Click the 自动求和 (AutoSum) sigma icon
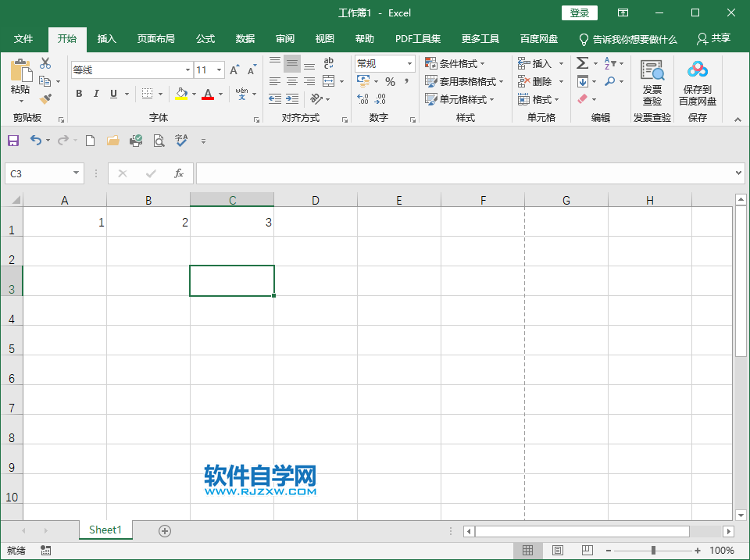This screenshot has height=560, width=750. click(583, 63)
